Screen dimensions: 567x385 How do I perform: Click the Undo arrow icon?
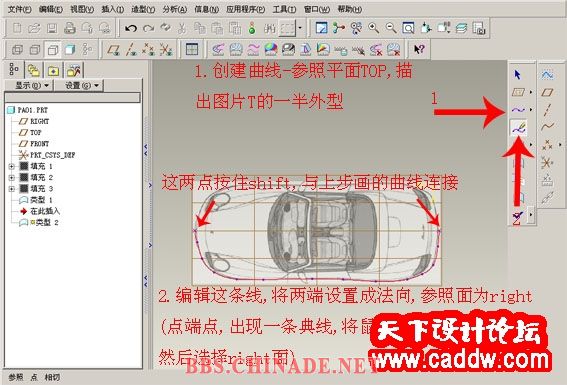tap(131, 28)
